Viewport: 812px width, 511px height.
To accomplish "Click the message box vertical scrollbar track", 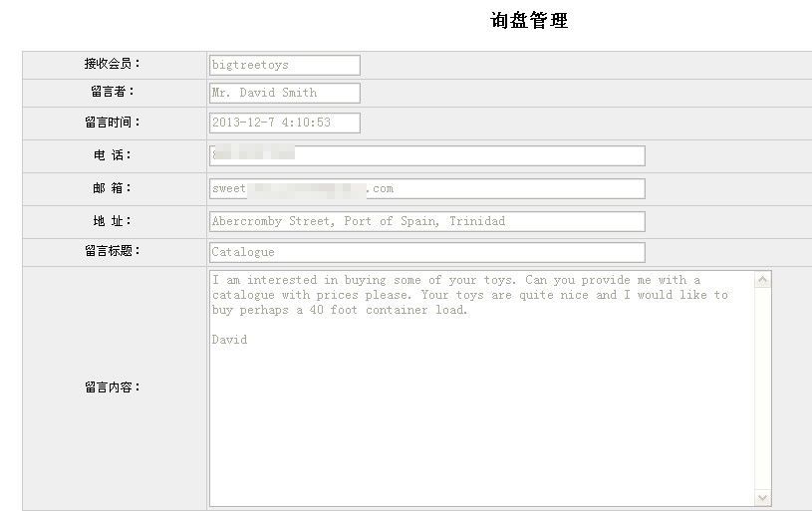I will [763, 388].
